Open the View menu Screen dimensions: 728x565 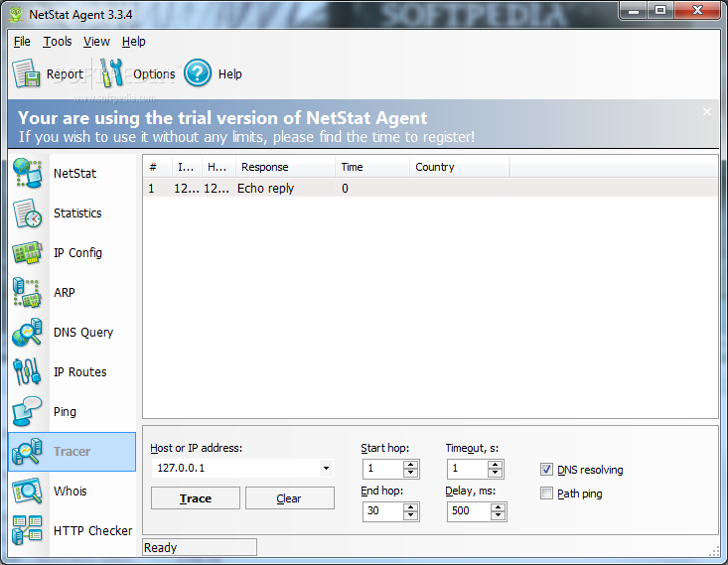[96, 42]
